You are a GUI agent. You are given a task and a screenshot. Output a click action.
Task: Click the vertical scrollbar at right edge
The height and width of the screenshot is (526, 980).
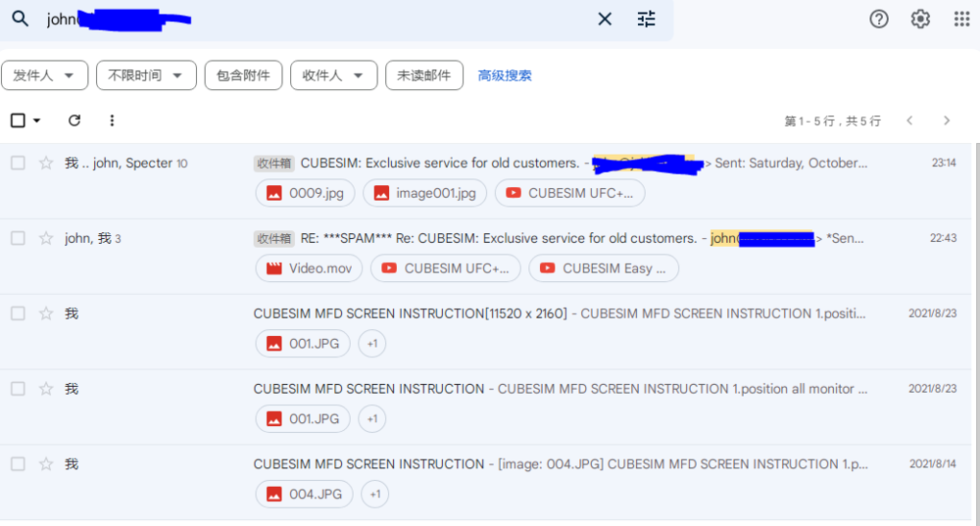point(977,334)
